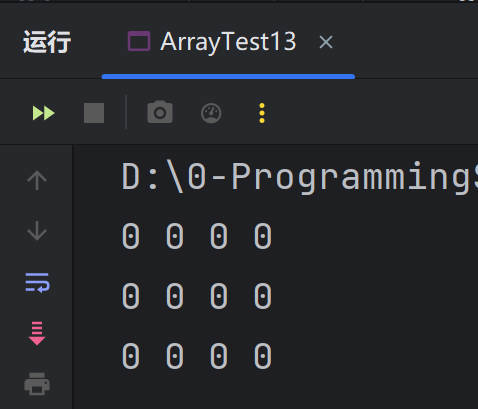Toggle soft-wrap in console output
This screenshot has height=409, width=478.
(x=37, y=283)
